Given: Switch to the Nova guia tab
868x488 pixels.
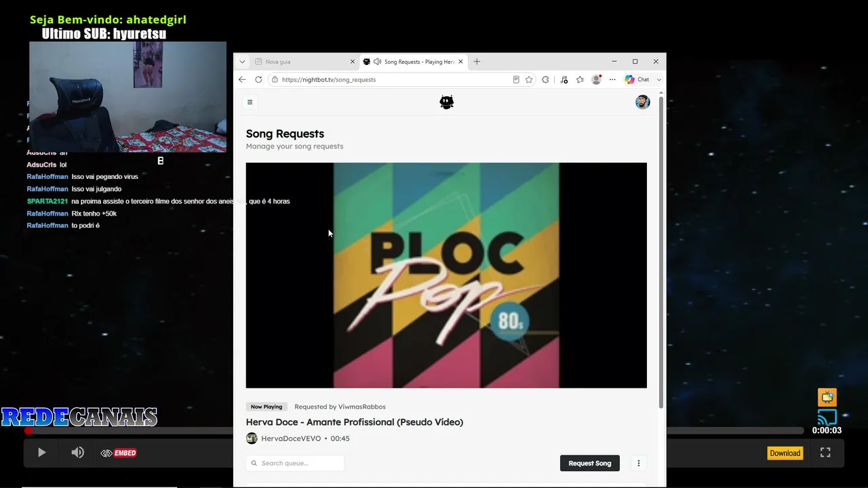Looking at the screenshot, I should 305,62.
